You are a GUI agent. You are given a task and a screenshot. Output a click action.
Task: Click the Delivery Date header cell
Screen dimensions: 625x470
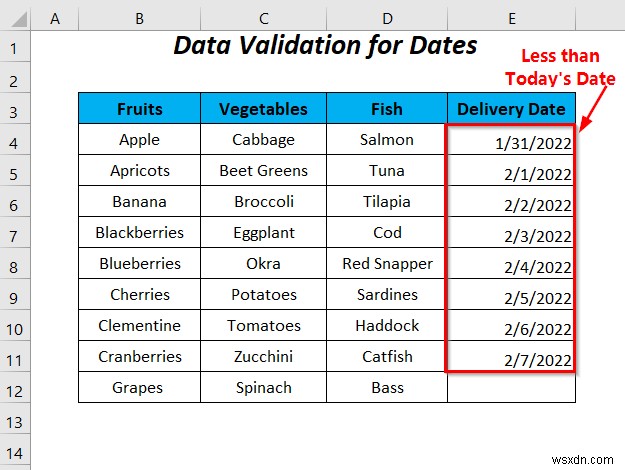click(511, 109)
